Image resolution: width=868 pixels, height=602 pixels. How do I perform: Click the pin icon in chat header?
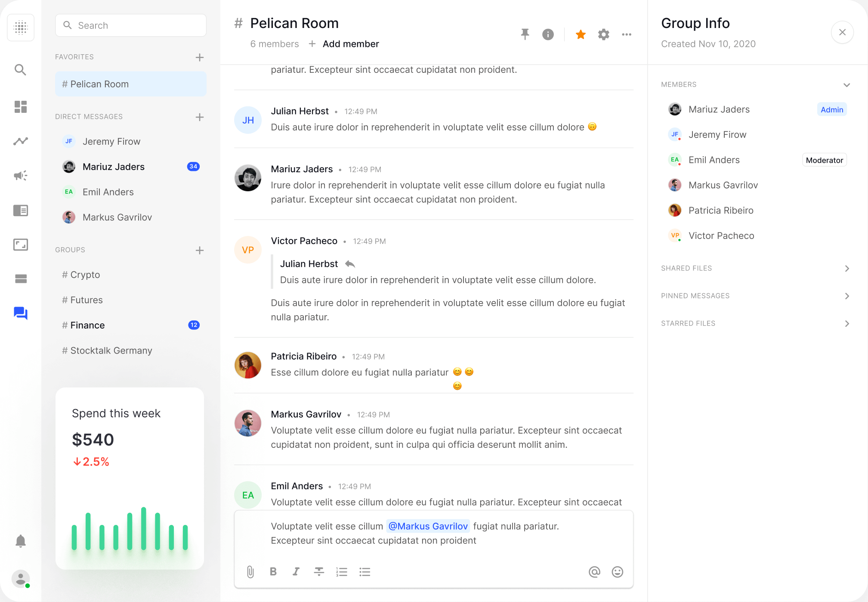(x=525, y=34)
